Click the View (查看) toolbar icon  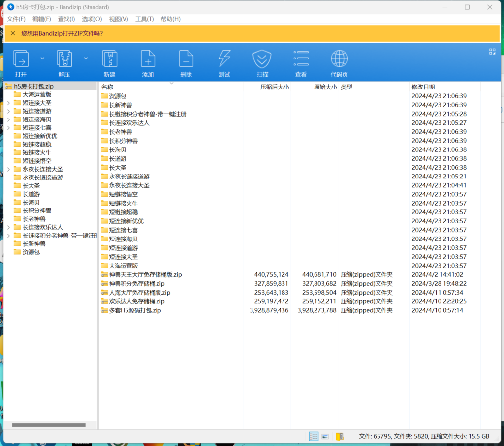(x=301, y=59)
